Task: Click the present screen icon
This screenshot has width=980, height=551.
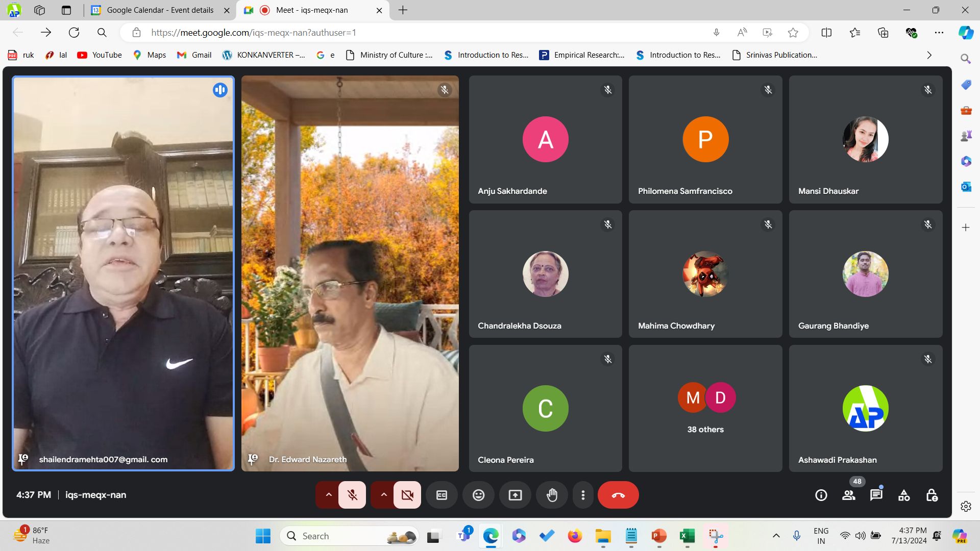Action: 515,495
